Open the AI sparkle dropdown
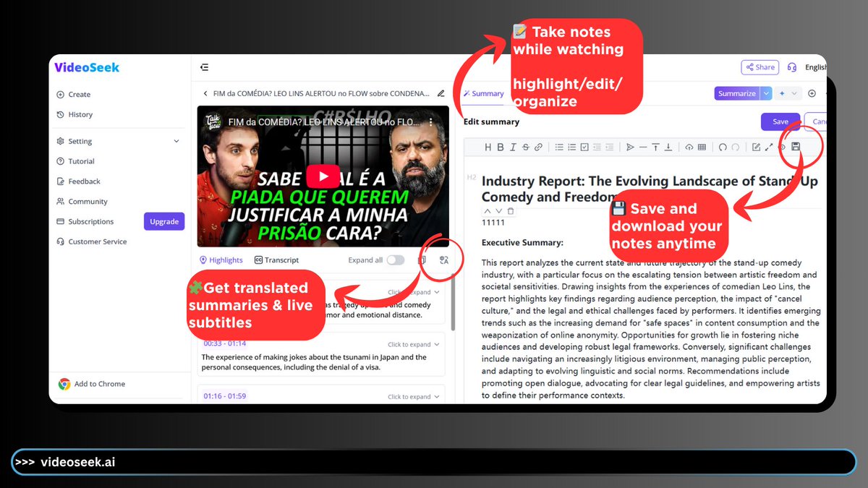This screenshot has height=488, width=868. click(x=788, y=93)
